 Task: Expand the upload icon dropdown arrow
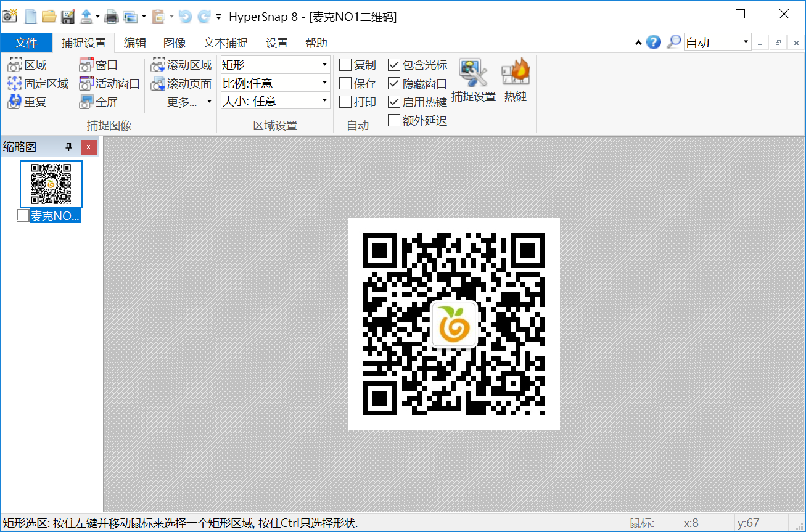(97, 17)
